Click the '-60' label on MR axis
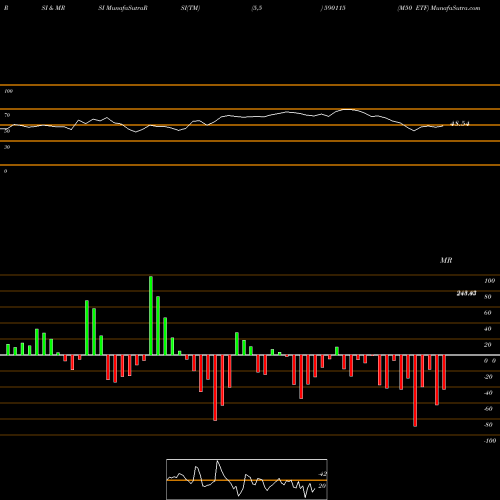This screenshot has height=500, width=500. pos(488,409)
